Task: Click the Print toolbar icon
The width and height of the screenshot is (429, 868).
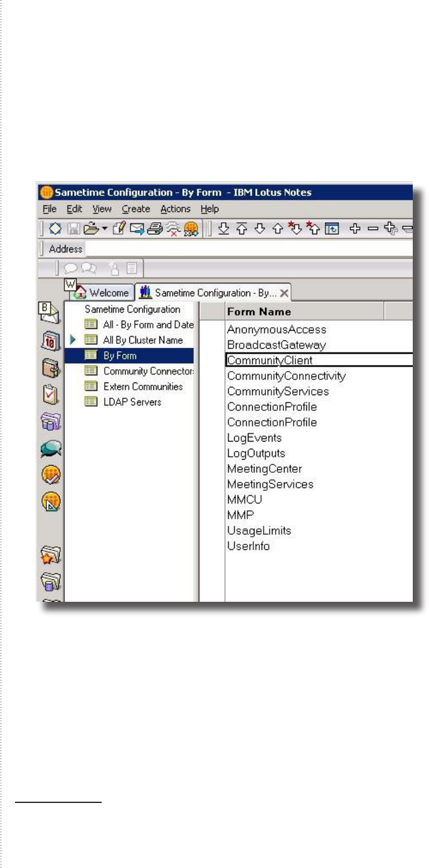Action: point(155,228)
